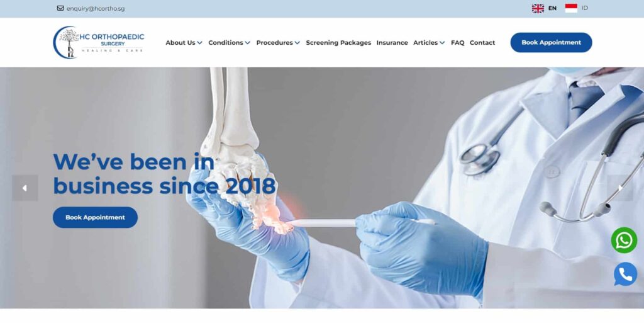Expand the Conditions dropdown menu
This screenshot has height=323, width=644.
tap(229, 43)
